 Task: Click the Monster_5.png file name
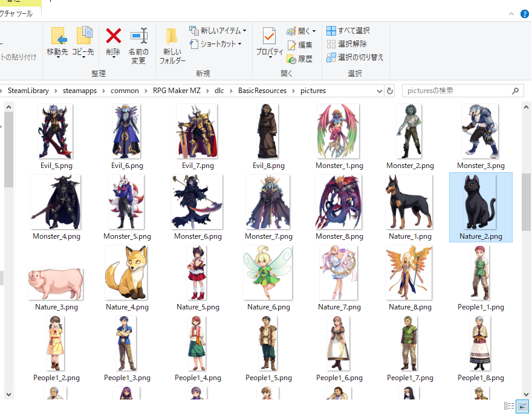click(x=127, y=236)
